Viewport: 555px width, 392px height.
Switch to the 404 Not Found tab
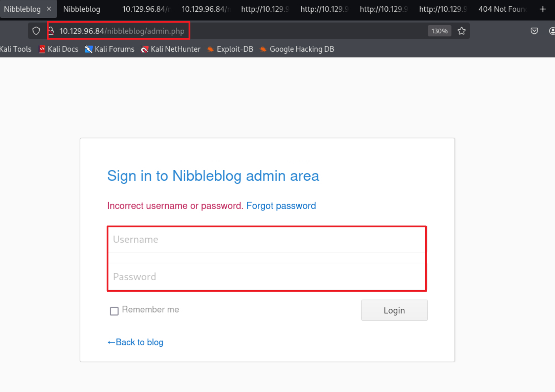pyautogui.click(x=501, y=9)
